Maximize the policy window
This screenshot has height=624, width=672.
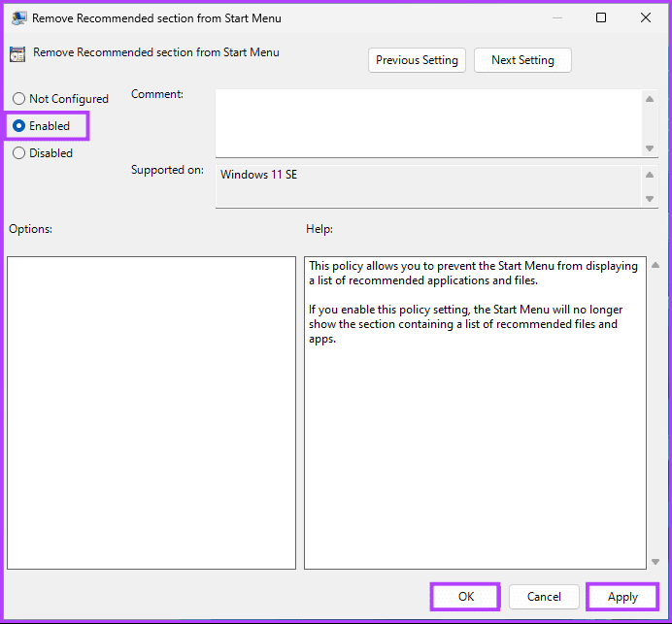[x=601, y=18]
